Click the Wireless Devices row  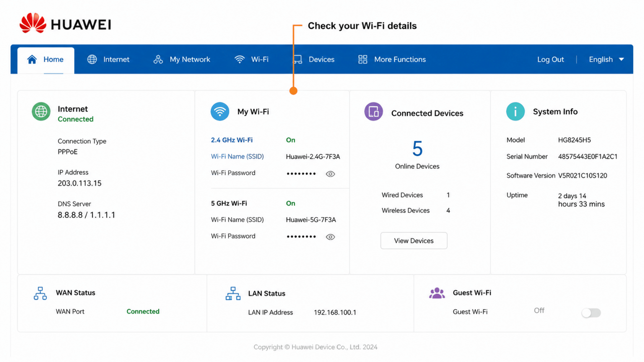point(416,210)
